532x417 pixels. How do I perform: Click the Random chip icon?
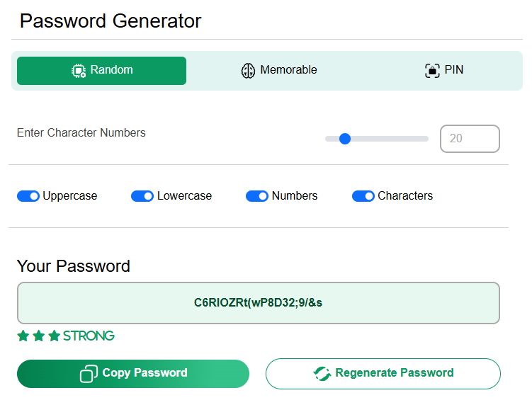click(x=79, y=71)
